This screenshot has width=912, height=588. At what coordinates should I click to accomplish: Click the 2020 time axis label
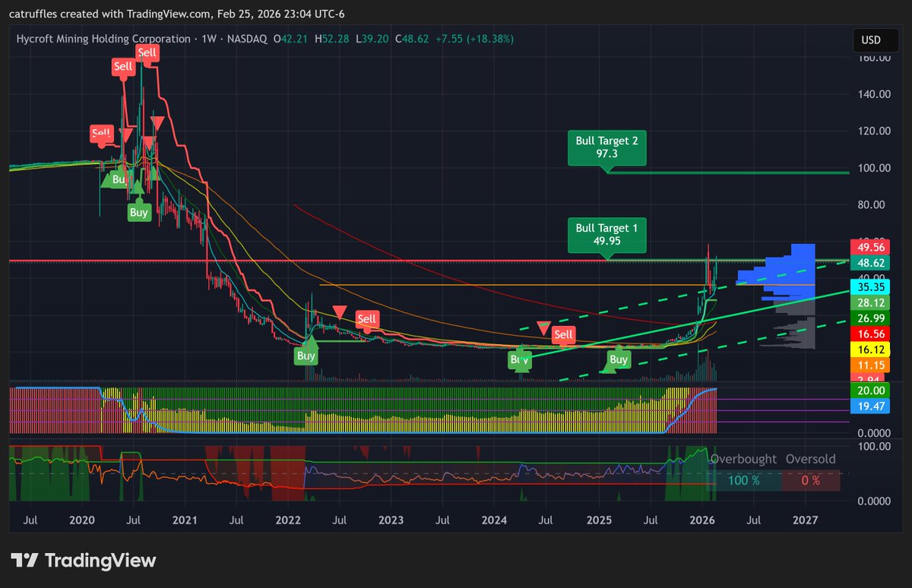tap(81, 520)
